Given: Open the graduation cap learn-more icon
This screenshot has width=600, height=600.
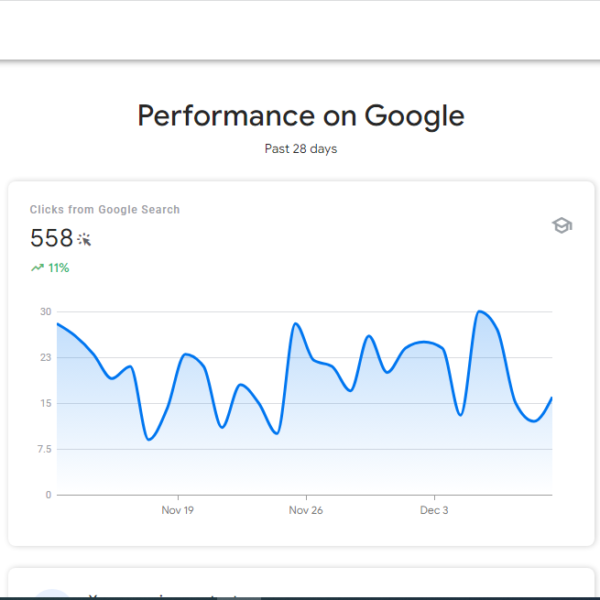Looking at the screenshot, I should 562,225.
